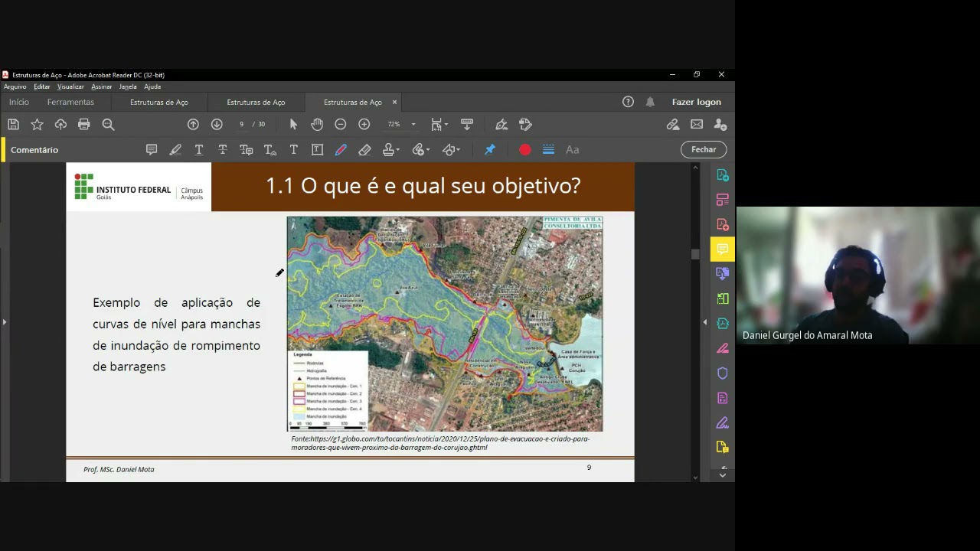The width and height of the screenshot is (980, 551).
Task: Click the page number input field
Action: coord(241,124)
